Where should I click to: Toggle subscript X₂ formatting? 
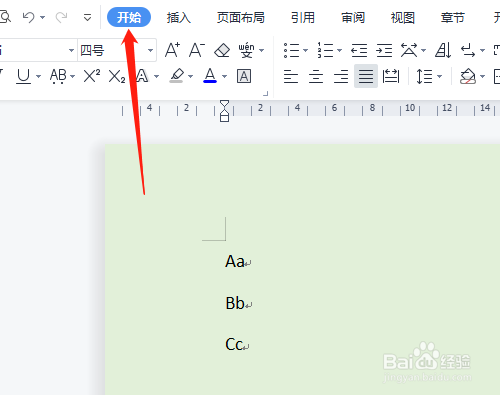tap(117, 76)
